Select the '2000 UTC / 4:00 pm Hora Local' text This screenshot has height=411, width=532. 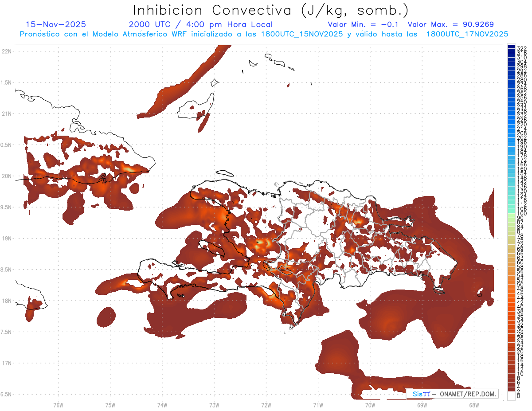[x=200, y=25]
